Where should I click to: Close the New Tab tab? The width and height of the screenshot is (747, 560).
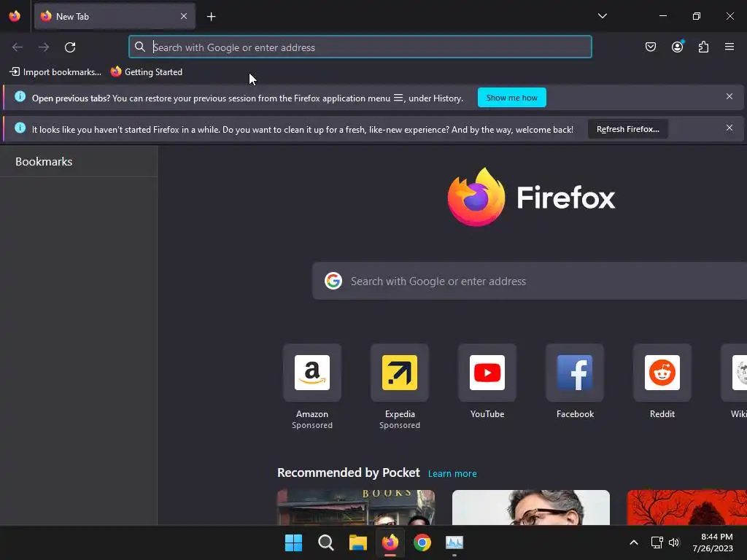(183, 16)
